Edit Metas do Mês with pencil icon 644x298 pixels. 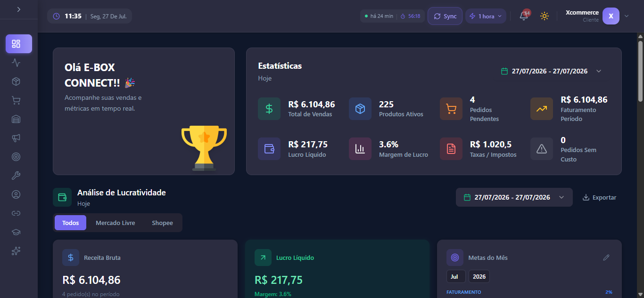pos(606,258)
